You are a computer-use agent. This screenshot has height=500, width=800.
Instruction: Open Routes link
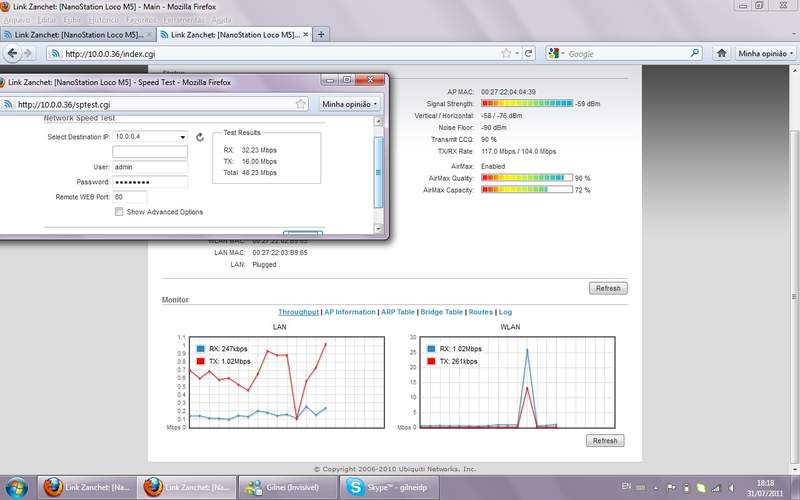(481, 312)
